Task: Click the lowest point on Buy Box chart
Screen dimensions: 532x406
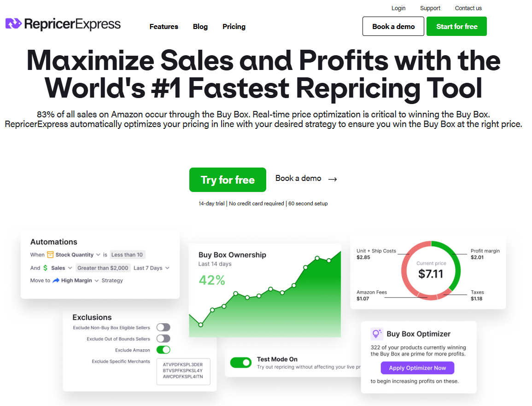Action: point(200,325)
